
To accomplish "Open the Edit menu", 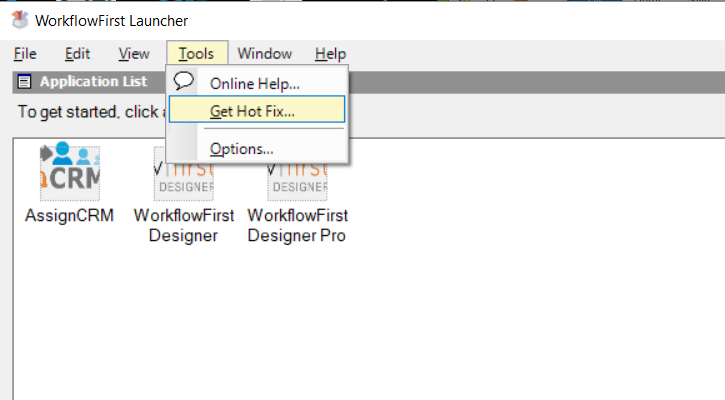I will coord(77,54).
